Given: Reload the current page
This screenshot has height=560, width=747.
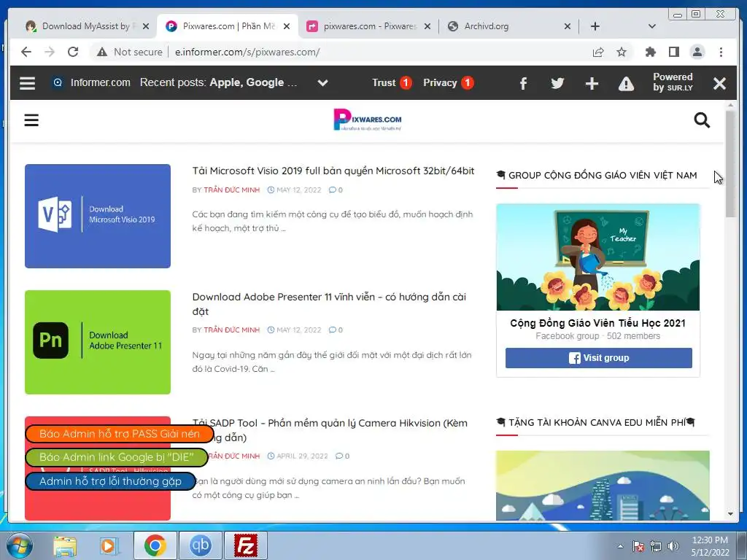Looking at the screenshot, I should point(73,52).
